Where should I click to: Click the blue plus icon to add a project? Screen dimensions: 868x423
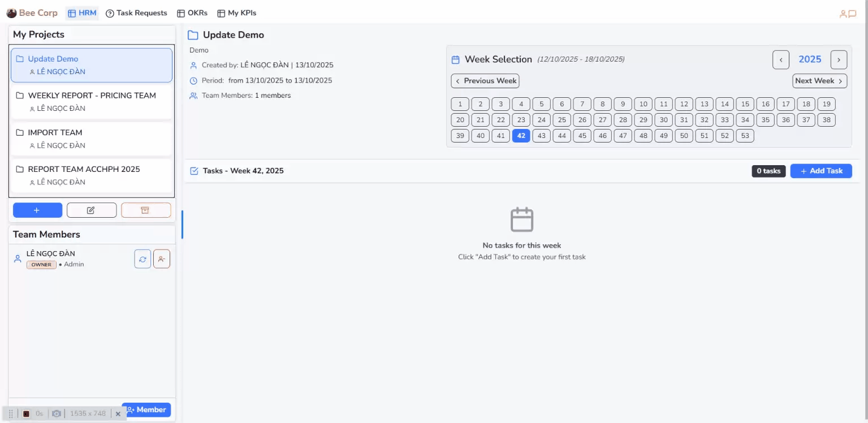pyautogui.click(x=37, y=210)
